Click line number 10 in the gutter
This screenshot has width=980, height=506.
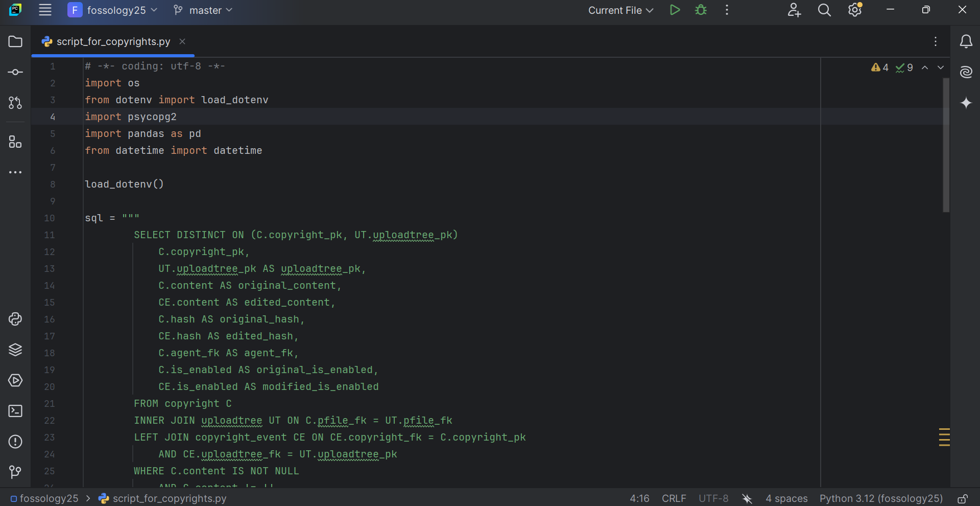click(49, 218)
